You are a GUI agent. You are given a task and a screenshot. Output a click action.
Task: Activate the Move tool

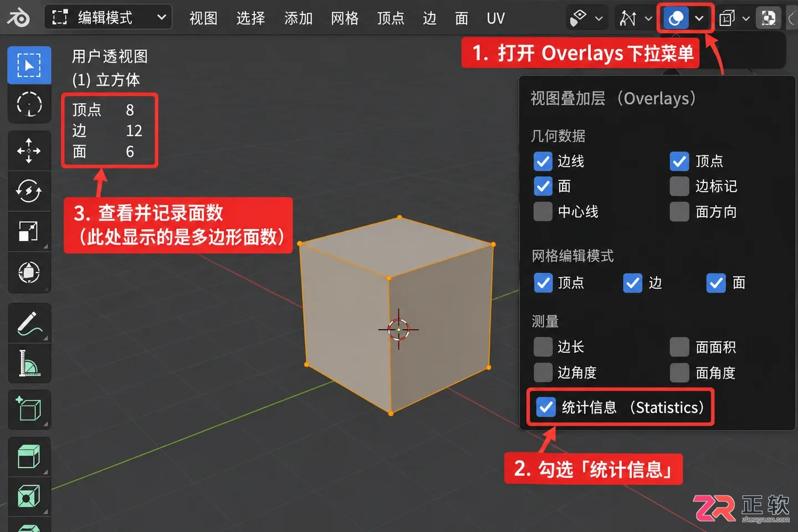pos(29,151)
